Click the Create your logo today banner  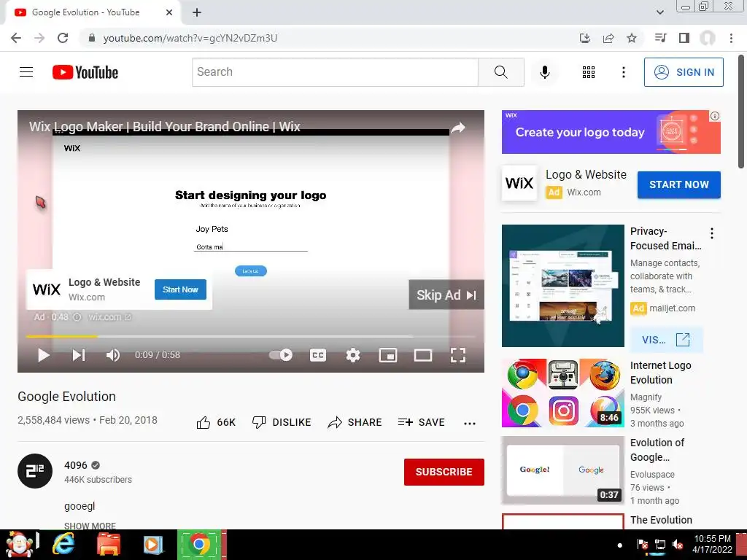tap(611, 132)
